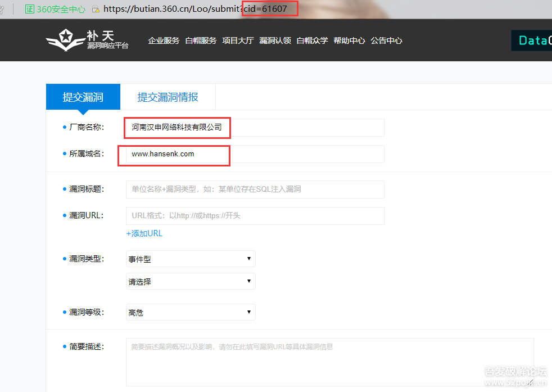Open 帮助中心
552x392 pixels.
tap(349, 40)
